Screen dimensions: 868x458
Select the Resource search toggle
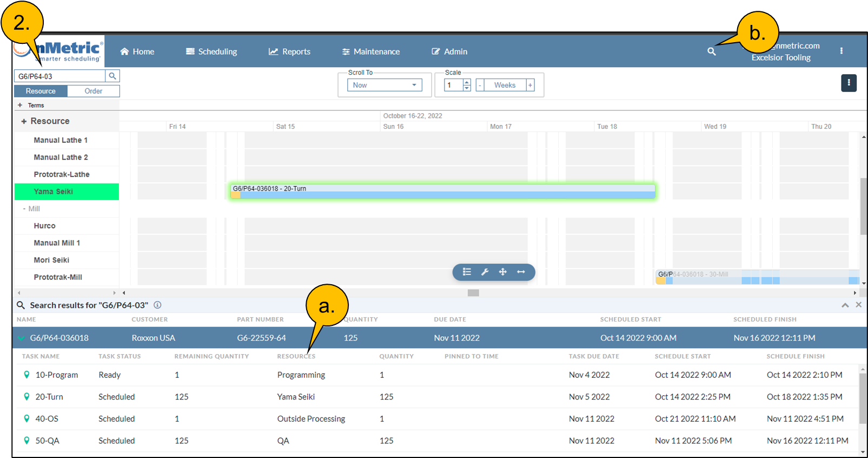click(41, 91)
